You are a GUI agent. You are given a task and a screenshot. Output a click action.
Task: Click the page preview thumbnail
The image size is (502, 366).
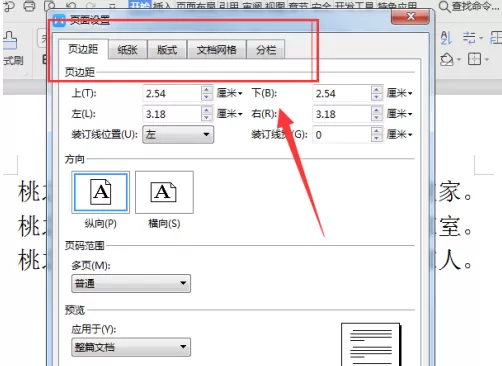click(x=371, y=344)
